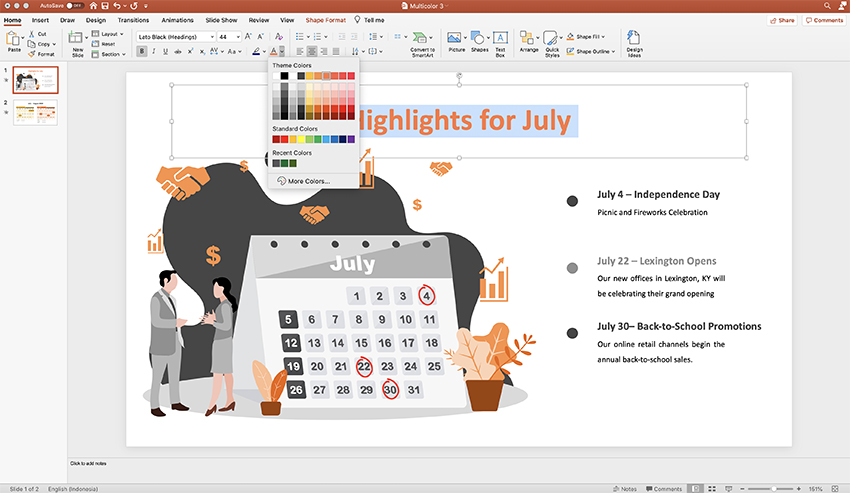Viewport: 850px width, 493px height.
Task: Toggle align text right
Action: 324,51
